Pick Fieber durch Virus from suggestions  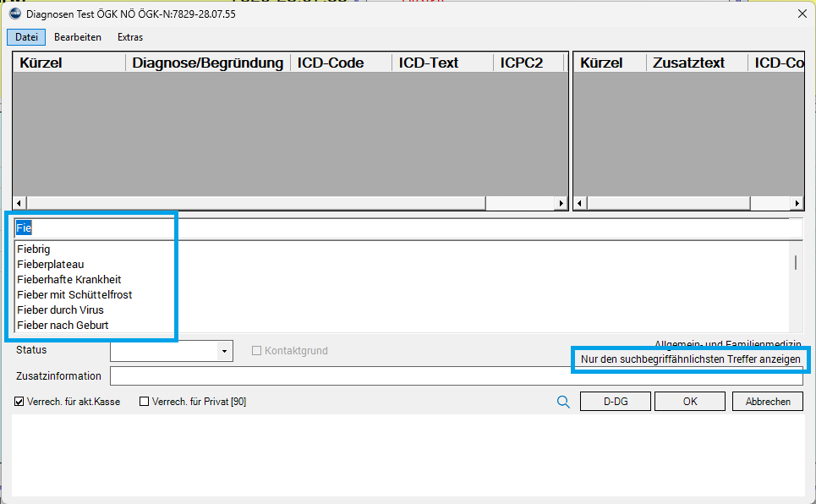coord(60,310)
